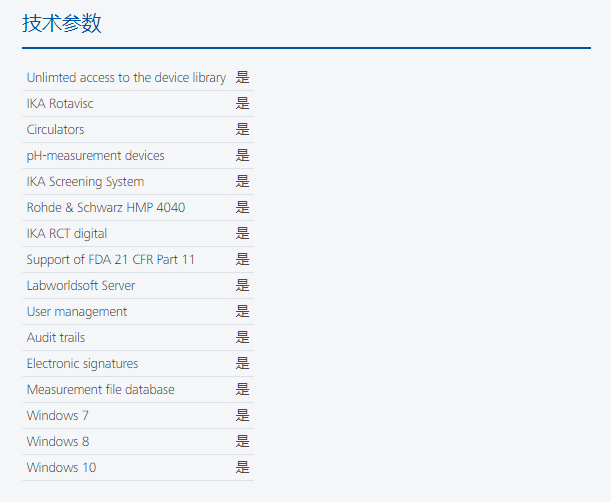This screenshot has height=502, width=611.
Task: Click the Rohde & Schwarz HMP 4040 label
Action: pyautogui.click(x=105, y=208)
